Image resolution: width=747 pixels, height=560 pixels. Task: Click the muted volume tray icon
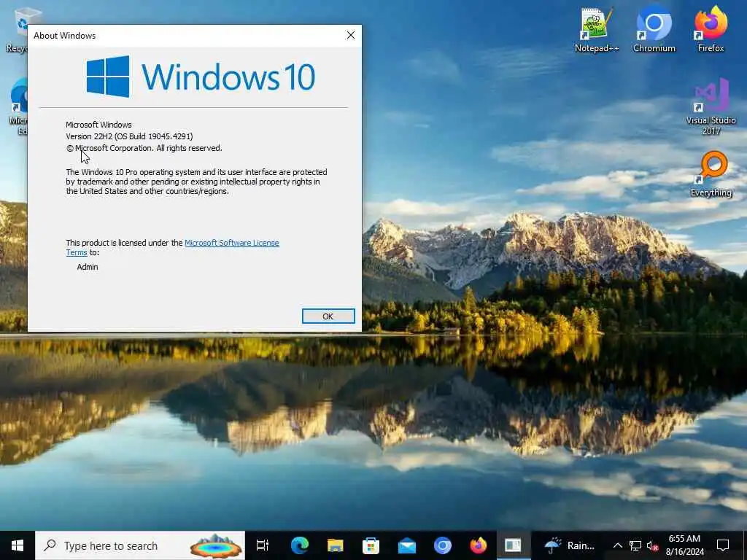652,545
